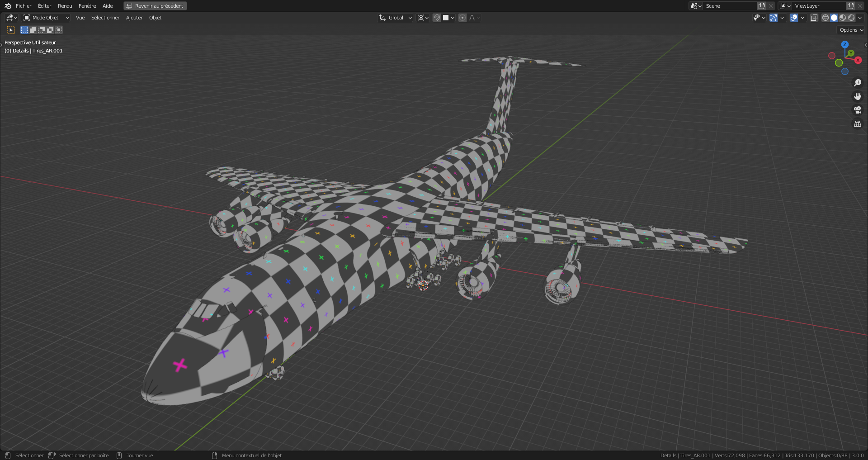Open the view layer browse dropdown
Screen dimensions: 868x460
(785, 6)
